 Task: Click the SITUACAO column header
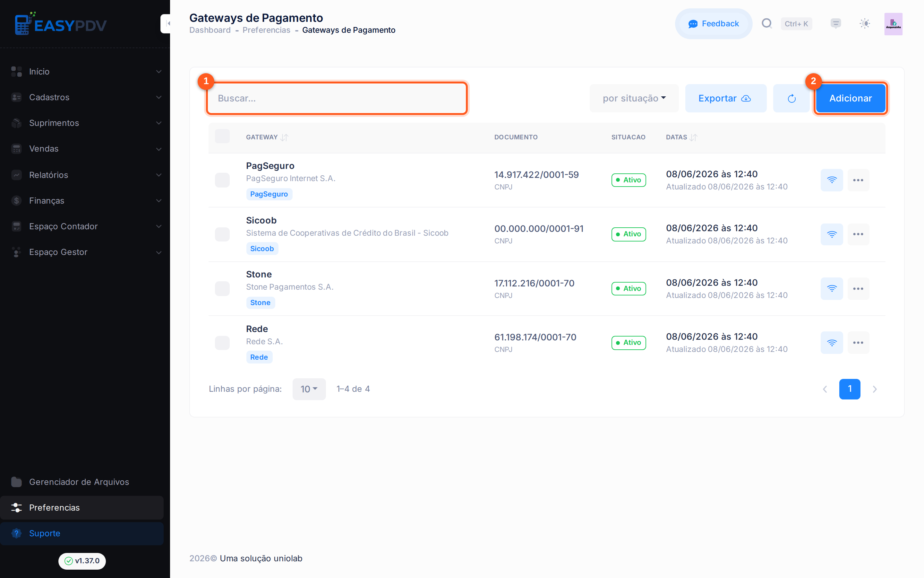click(x=628, y=137)
